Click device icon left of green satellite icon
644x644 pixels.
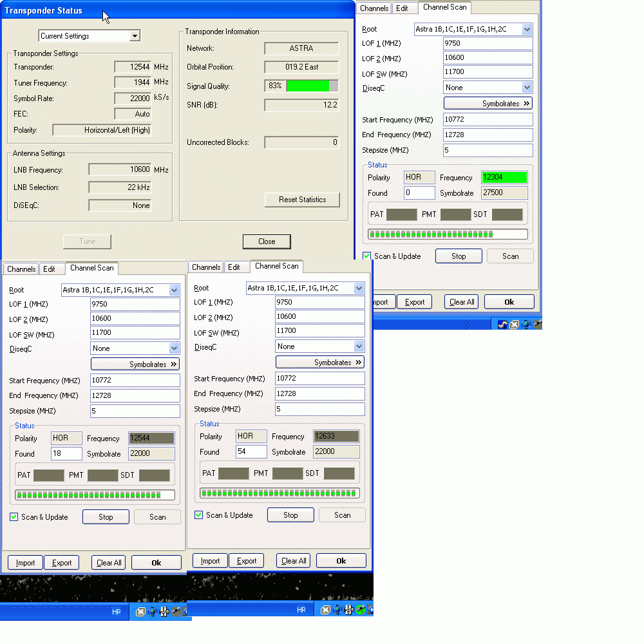tap(348, 610)
